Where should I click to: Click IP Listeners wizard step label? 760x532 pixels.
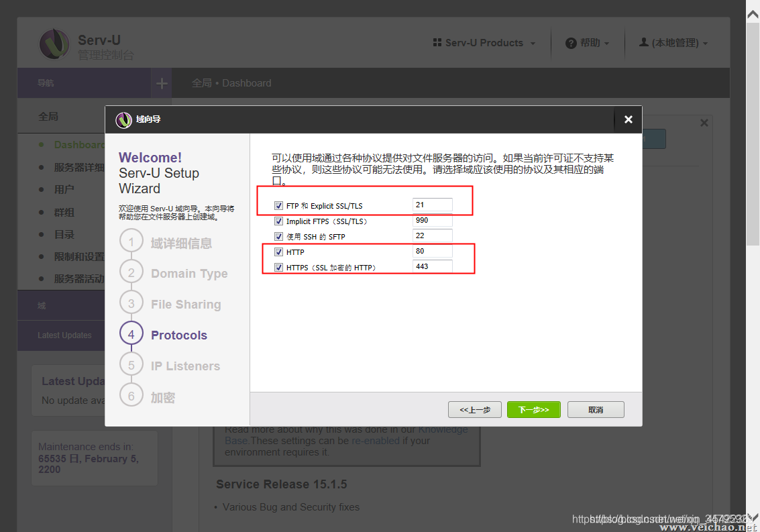[185, 366]
